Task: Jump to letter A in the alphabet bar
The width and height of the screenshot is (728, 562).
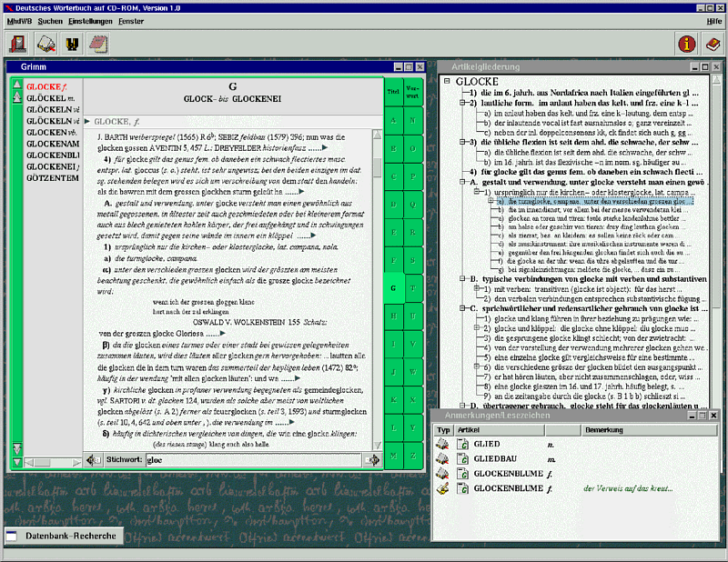Action: 393,121
